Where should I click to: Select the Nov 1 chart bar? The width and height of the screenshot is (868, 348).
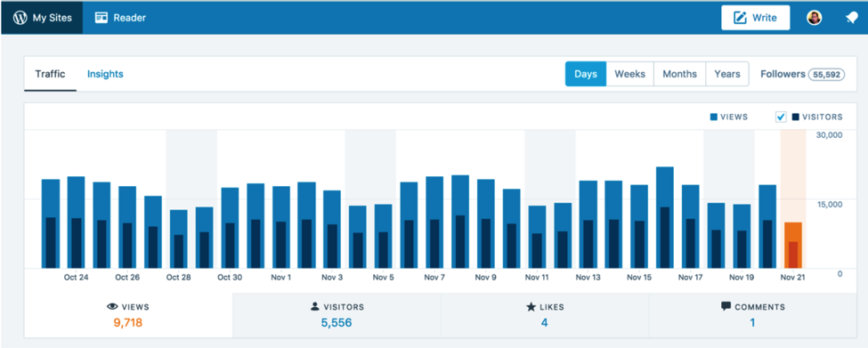click(x=280, y=227)
